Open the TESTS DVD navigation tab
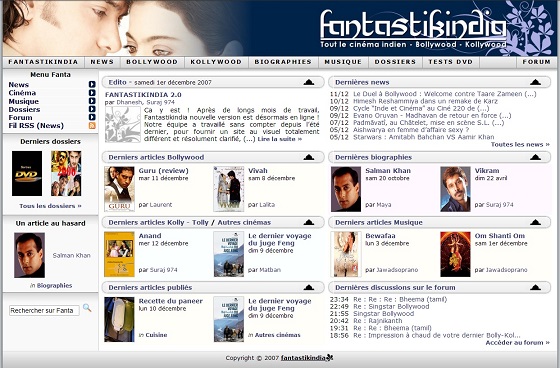Image resolution: width=560 pixels, height=368 pixels. coord(451,62)
